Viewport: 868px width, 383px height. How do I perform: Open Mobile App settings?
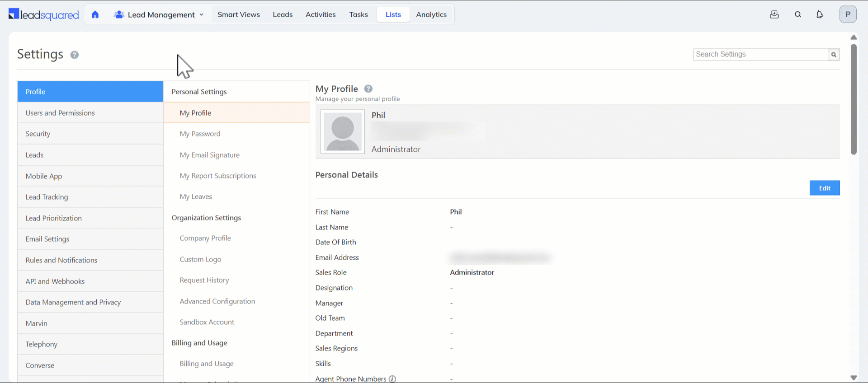pyautogui.click(x=90, y=176)
